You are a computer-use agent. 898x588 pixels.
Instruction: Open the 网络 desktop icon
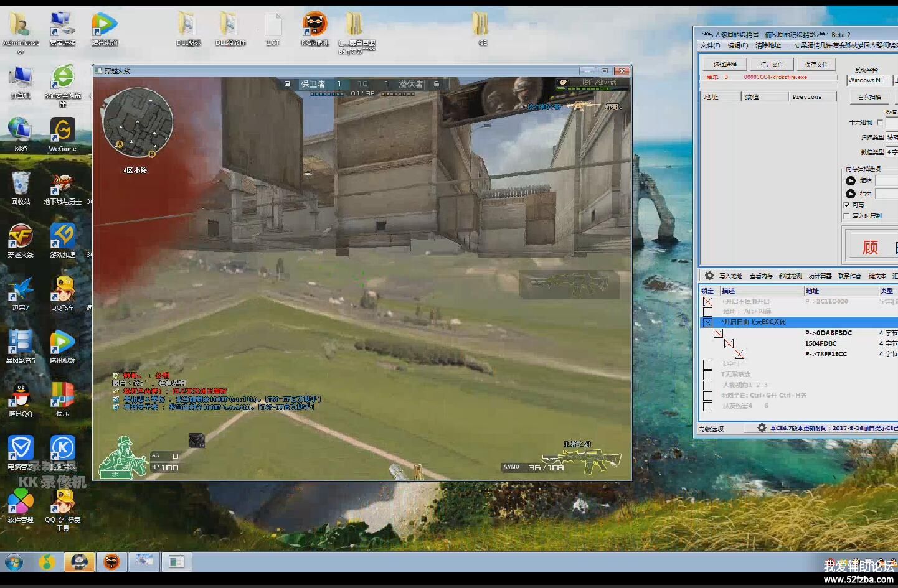pos(21,134)
